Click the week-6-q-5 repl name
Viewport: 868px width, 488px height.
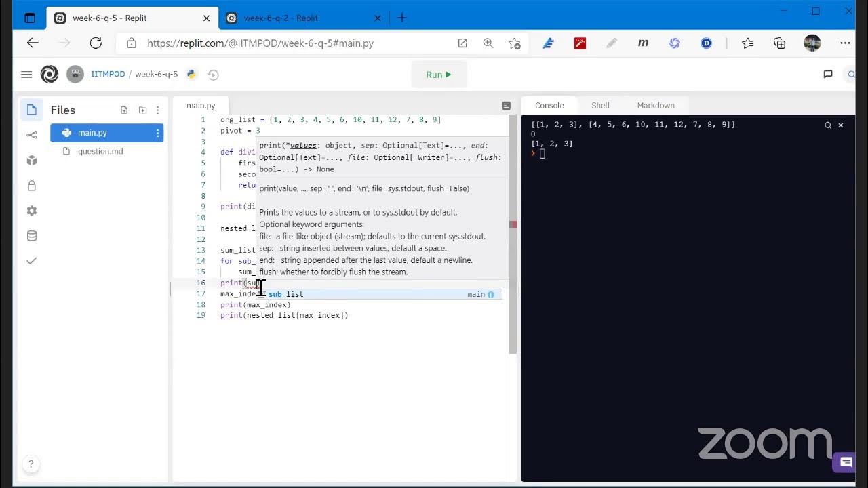click(x=156, y=75)
